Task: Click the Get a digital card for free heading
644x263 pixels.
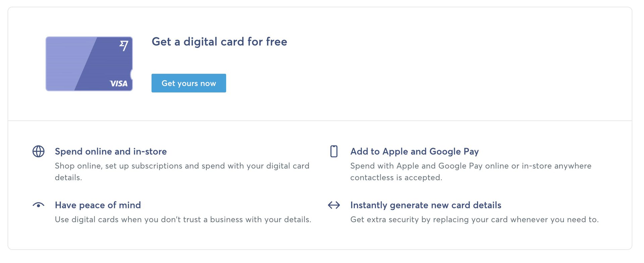Action: (219, 42)
